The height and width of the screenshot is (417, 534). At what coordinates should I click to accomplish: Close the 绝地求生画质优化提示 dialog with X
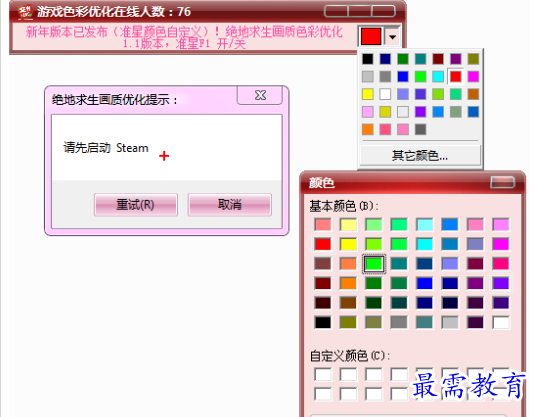260,95
